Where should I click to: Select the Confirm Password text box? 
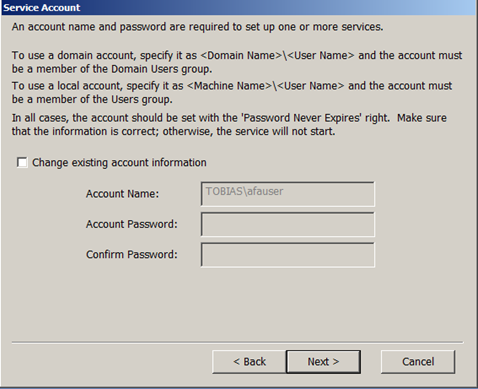[x=288, y=255]
